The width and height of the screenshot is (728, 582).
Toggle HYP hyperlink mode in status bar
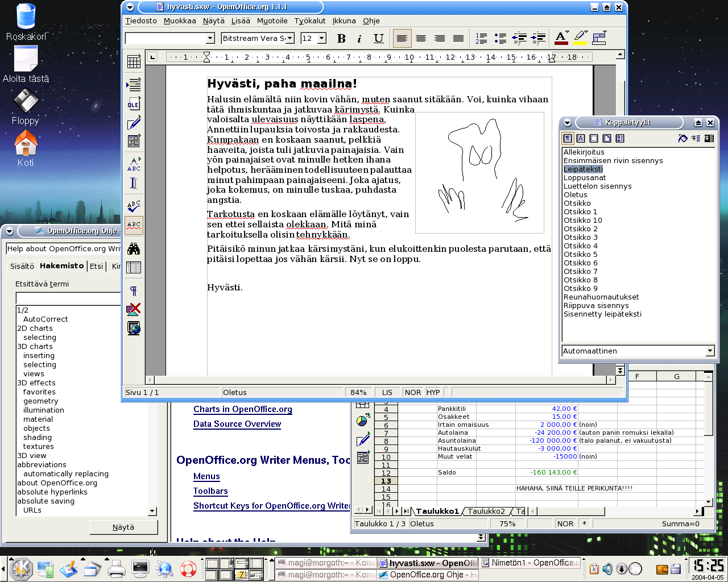coord(433,392)
